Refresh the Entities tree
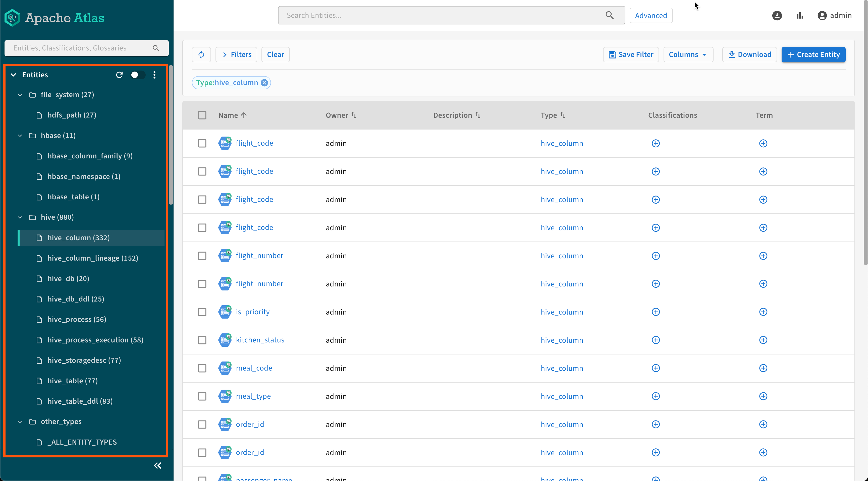Image resolution: width=868 pixels, height=481 pixels. (119, 75)
